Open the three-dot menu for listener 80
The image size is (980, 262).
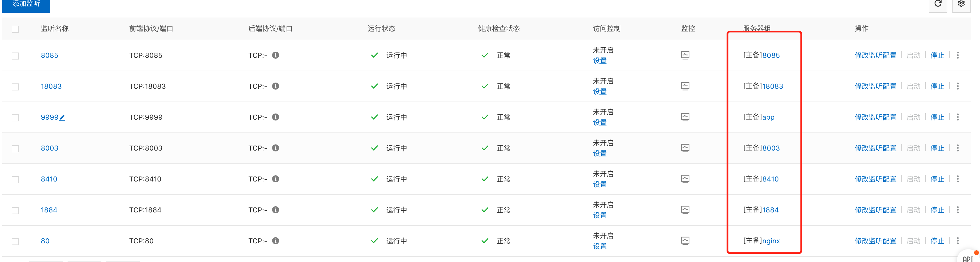point(958,241)
